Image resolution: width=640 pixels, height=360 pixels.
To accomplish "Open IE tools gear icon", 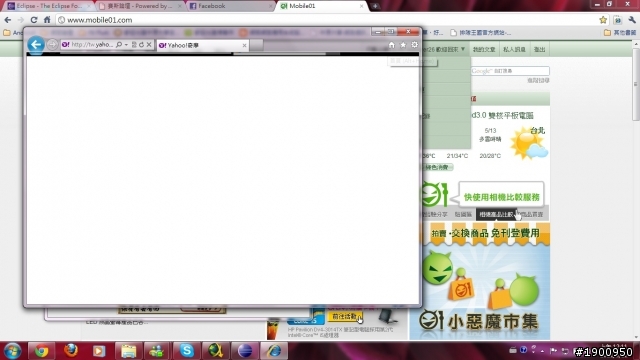I will (x=414, y=45).
